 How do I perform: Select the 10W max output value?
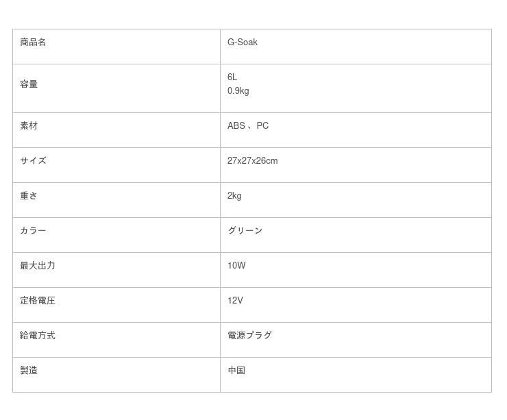[236, 266]
